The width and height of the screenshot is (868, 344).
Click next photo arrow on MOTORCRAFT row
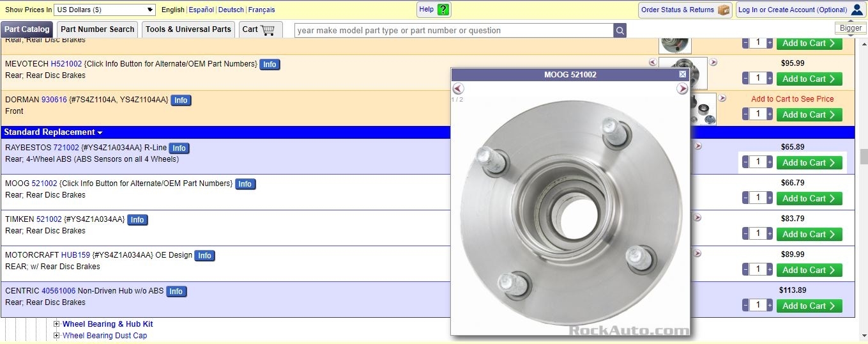[697, 253]
